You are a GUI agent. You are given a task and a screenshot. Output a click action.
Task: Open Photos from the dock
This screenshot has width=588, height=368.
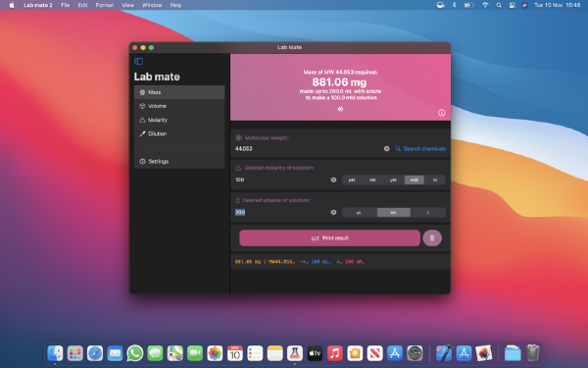pyautogui.click(x=215, y=353)
